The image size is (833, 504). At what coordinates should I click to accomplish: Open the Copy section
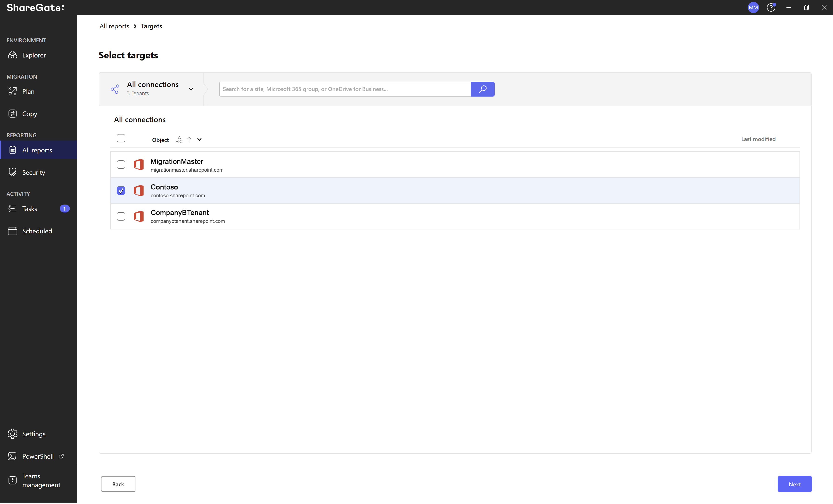pos(39,114)
